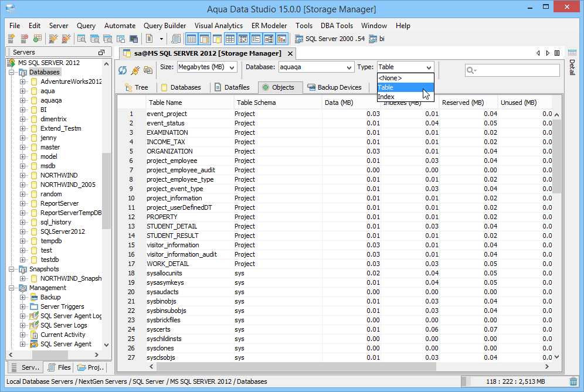Click the connect plug toolbar icon

pyautogui.click(x=53, y=39)
